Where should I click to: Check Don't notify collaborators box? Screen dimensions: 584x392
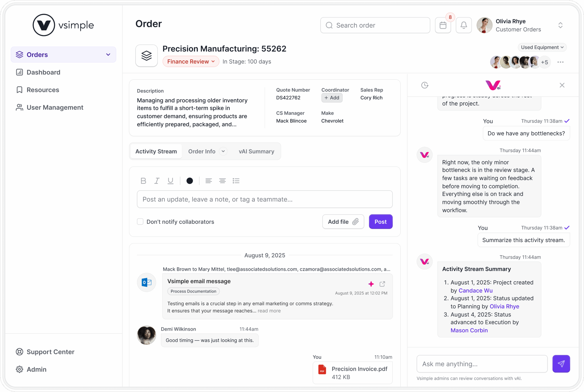click(x=140, y=222)
